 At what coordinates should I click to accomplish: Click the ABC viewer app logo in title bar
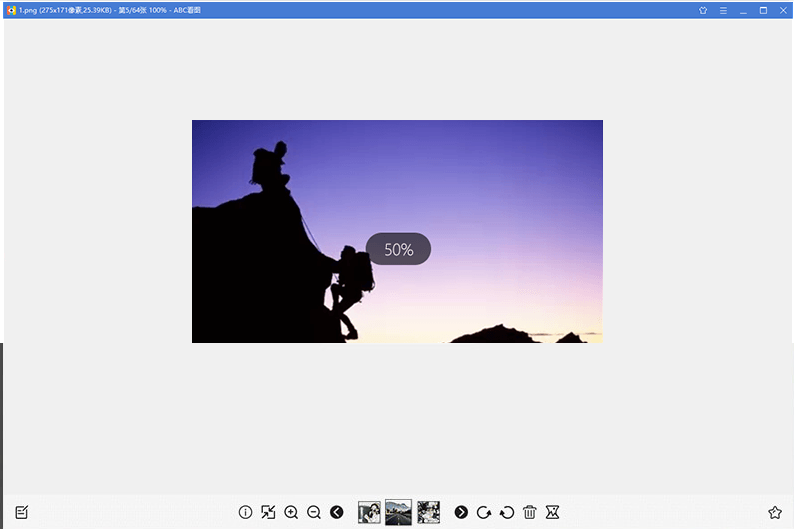tap(11, 10)
